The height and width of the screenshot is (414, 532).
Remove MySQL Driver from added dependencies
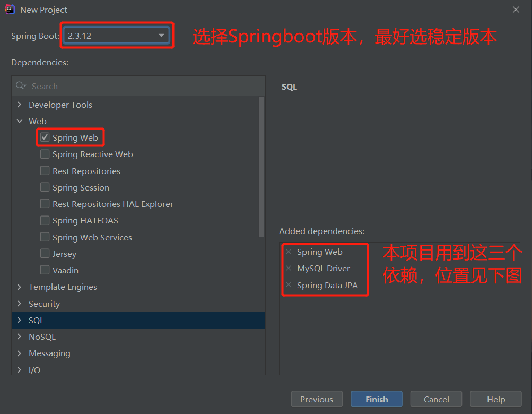pos(289,269)
